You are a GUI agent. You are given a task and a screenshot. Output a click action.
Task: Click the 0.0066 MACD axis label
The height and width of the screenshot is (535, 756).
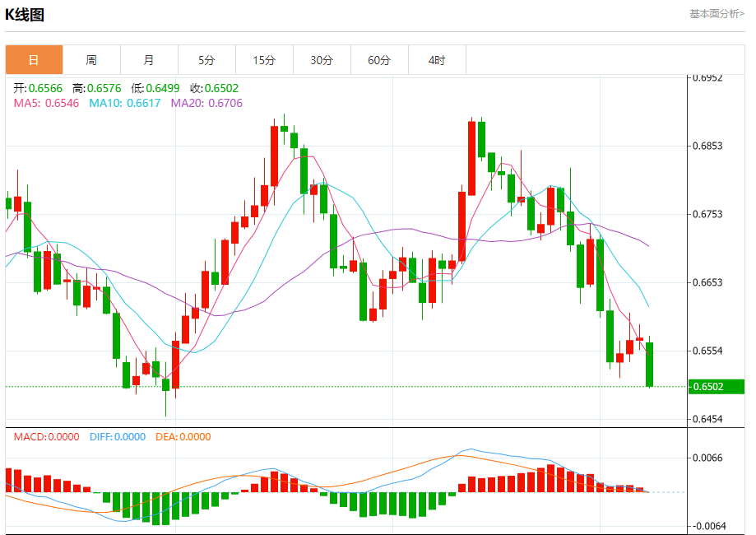point(707,458)
